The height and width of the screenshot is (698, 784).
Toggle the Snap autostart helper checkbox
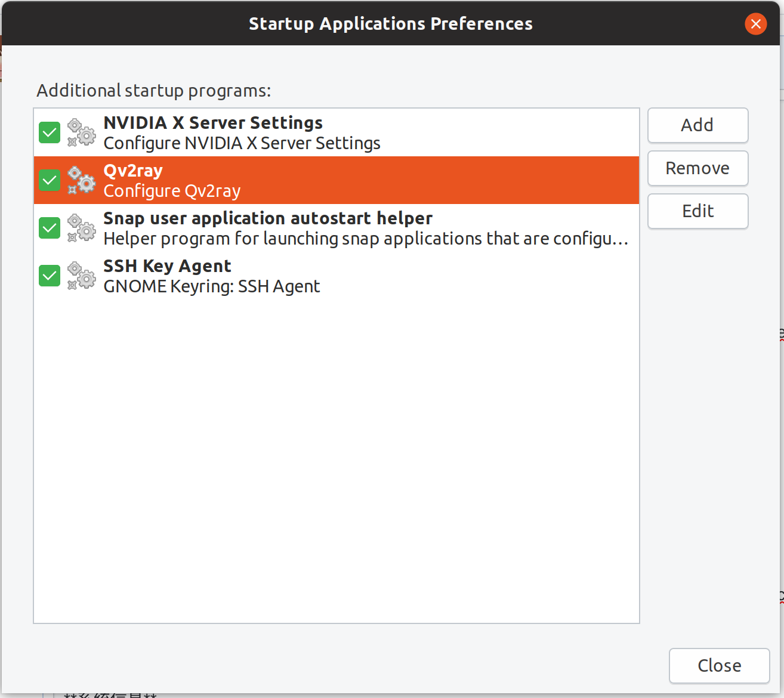pyautogui.click(x=50, y=228)
